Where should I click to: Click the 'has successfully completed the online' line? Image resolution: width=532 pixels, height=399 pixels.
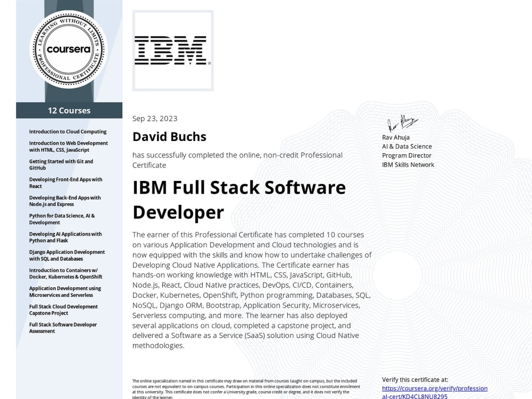(x=237, y=160)
